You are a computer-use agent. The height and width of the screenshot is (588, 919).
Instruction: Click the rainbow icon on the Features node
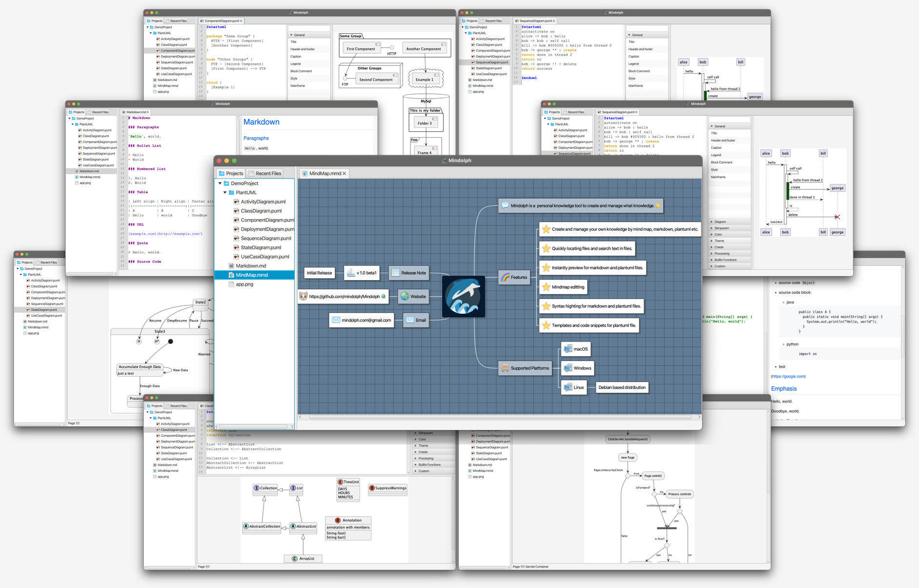pyautogui.click(x=505, y=277)
